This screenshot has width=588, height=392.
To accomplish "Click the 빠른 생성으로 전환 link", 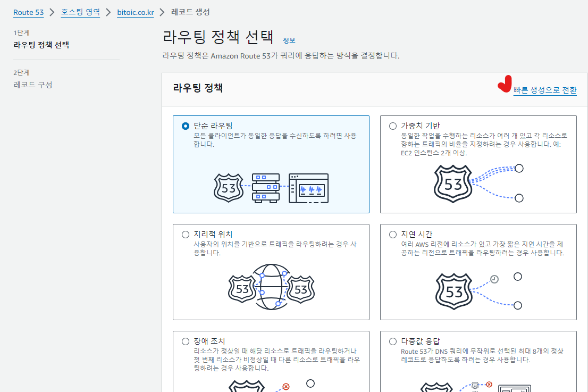I will pyautogui.click(x=545, y=90).
